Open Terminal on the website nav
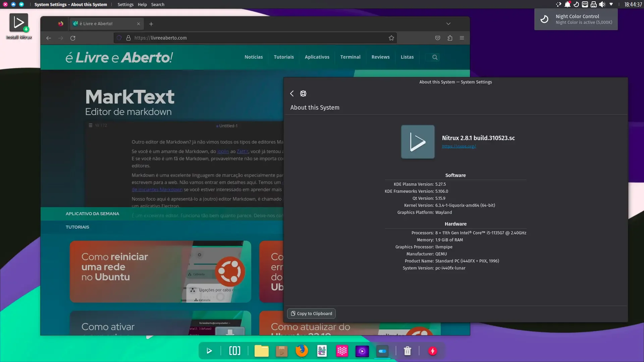The image size is (644, 362). [350, 57]
